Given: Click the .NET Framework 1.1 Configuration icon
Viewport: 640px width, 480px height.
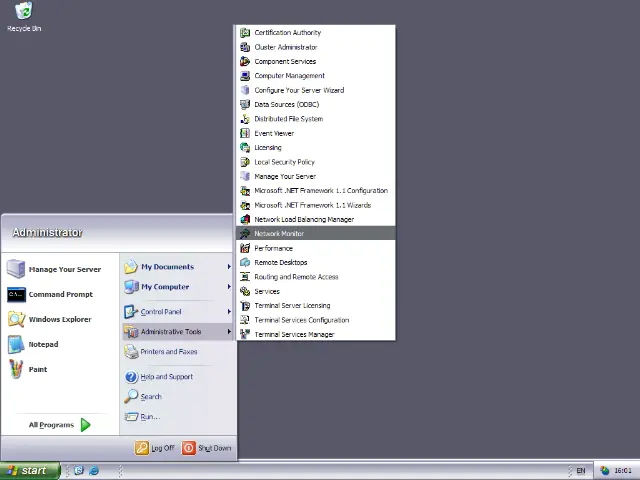Looking at the screenshot, I should [245, 191].
